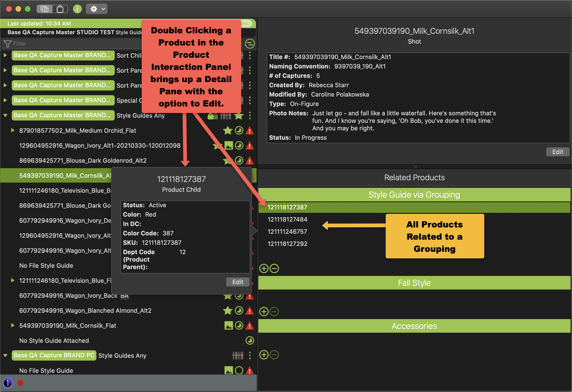Click the shopping bag toolbar icon

point(60,9)
